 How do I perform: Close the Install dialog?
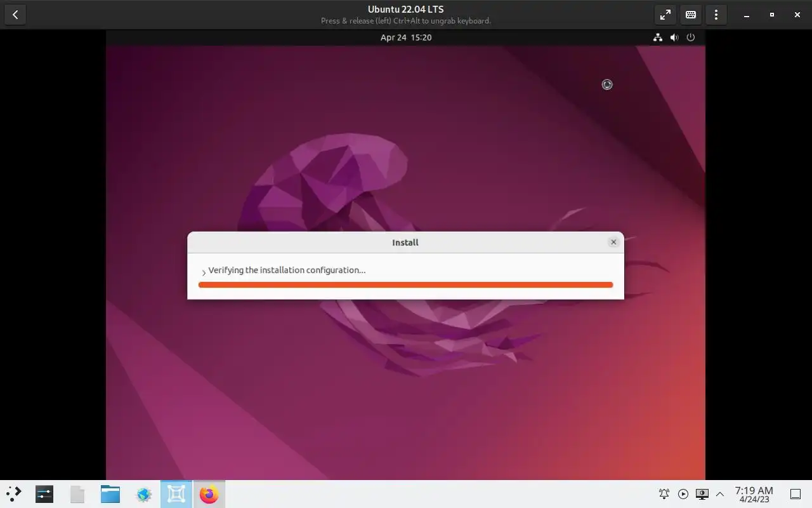pos(613,242)
